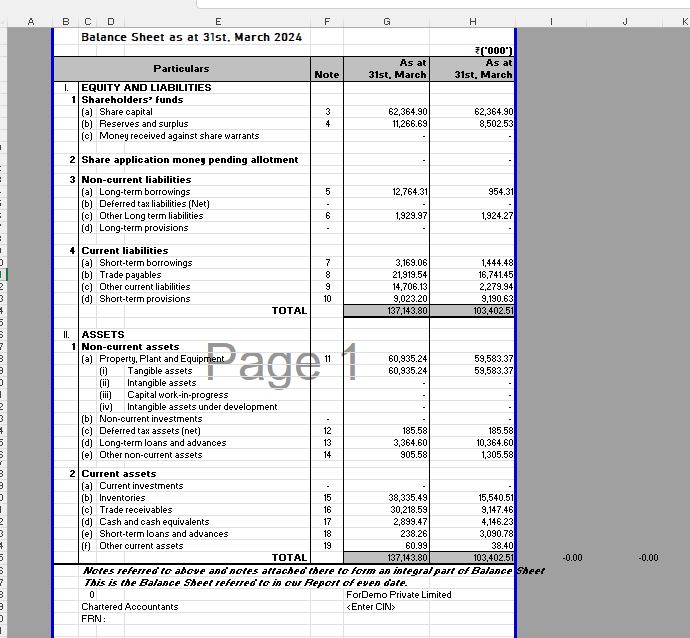Click the 'Other current liabilities' label cell
Image resolution: width=690 pixels, height=638 pixels.
click(x=145, y=286)
